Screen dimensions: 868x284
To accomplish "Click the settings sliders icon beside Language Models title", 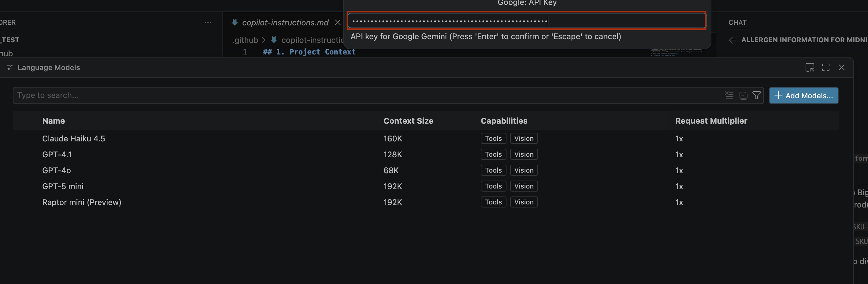I will [9, 67].
